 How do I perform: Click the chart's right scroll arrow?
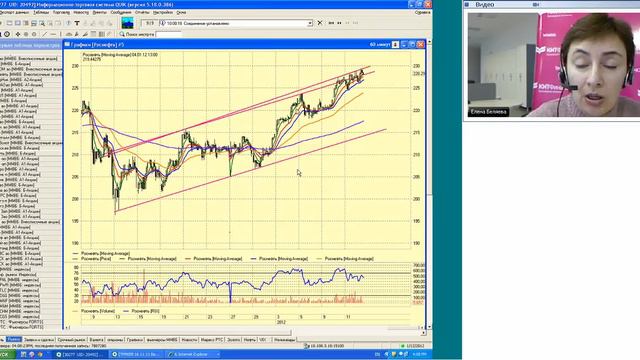(422, 327)
